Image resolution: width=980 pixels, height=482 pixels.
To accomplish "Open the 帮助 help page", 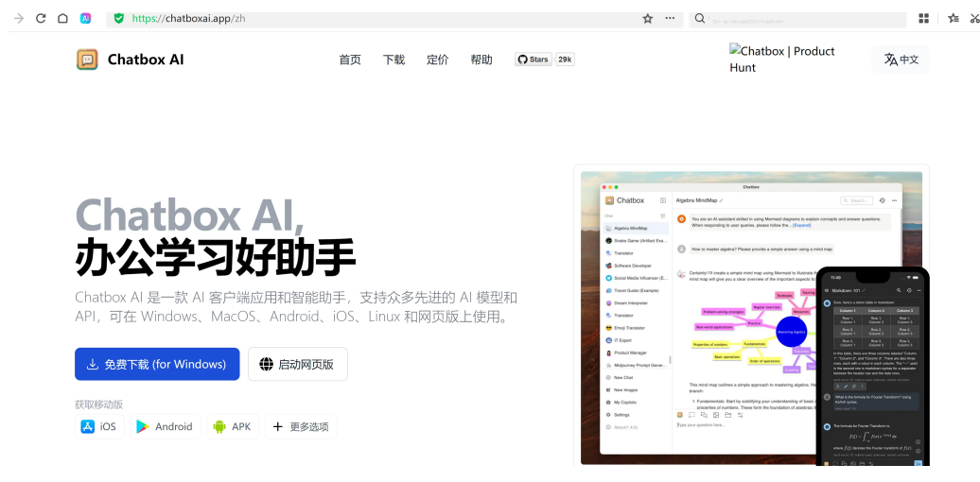I will click(x=481, y=60).
